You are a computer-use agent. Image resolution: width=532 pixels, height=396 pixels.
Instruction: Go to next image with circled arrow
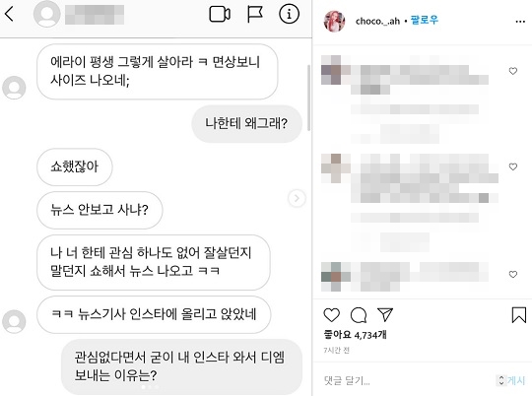[x=297, y=198]
